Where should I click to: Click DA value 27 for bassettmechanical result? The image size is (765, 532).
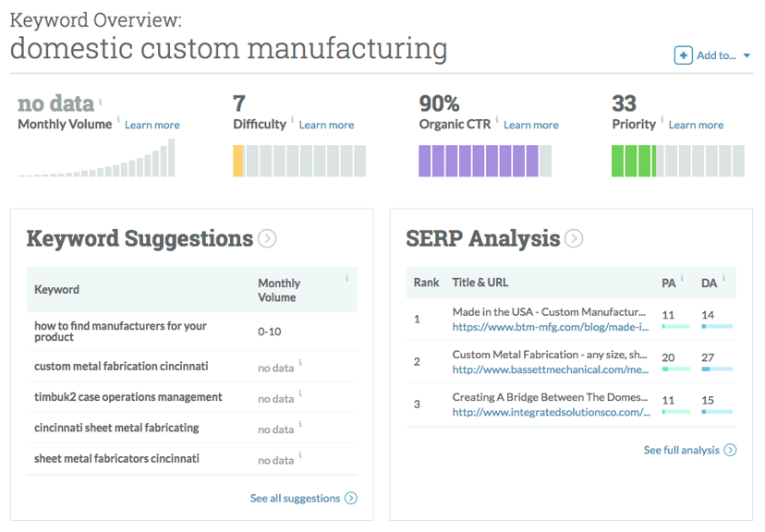[x=708, y=357]
